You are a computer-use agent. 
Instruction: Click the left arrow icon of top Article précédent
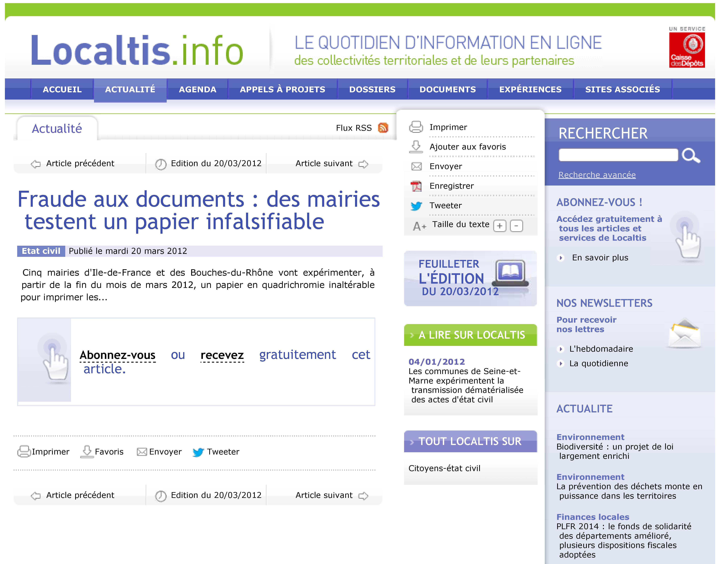click(x=36, y=164)
